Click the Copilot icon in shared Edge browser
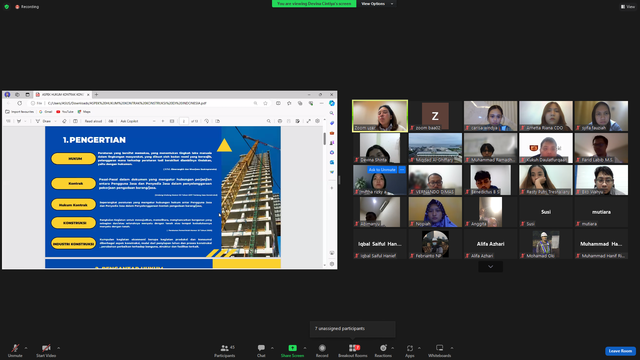 pyautogui.click(x=332, y=103)
